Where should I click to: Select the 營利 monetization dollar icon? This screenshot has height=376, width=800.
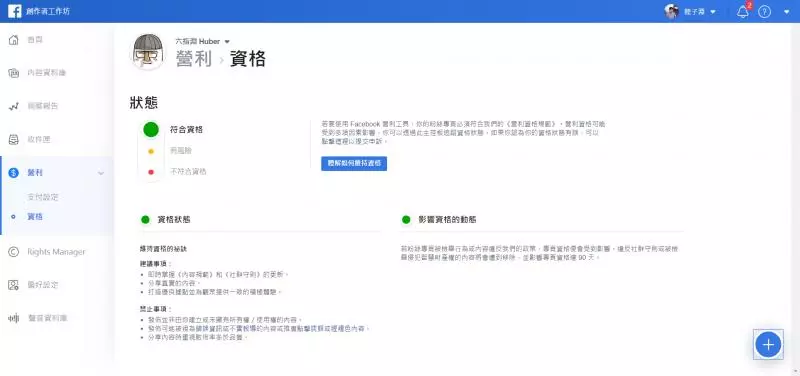pos(14,173)
